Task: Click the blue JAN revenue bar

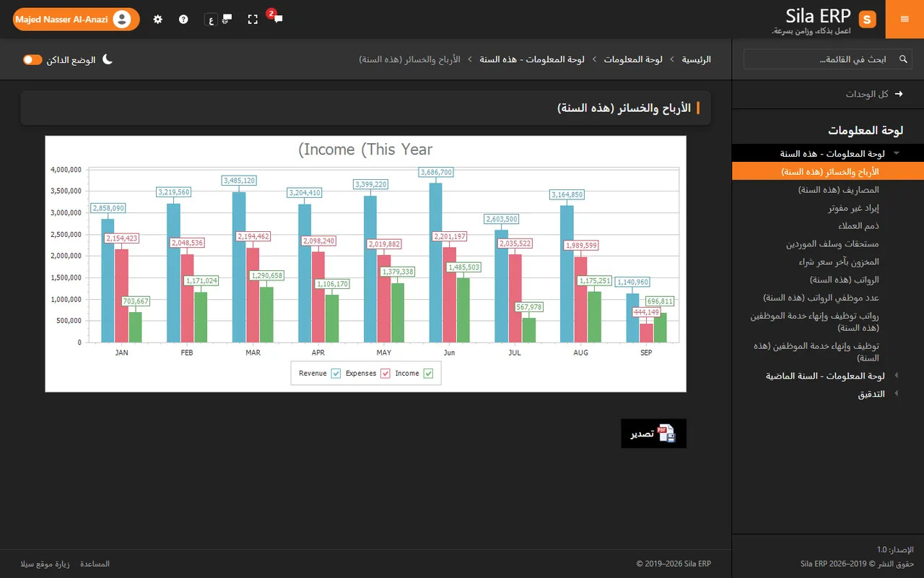Action: pyautogui.click(x=108, y=280)
